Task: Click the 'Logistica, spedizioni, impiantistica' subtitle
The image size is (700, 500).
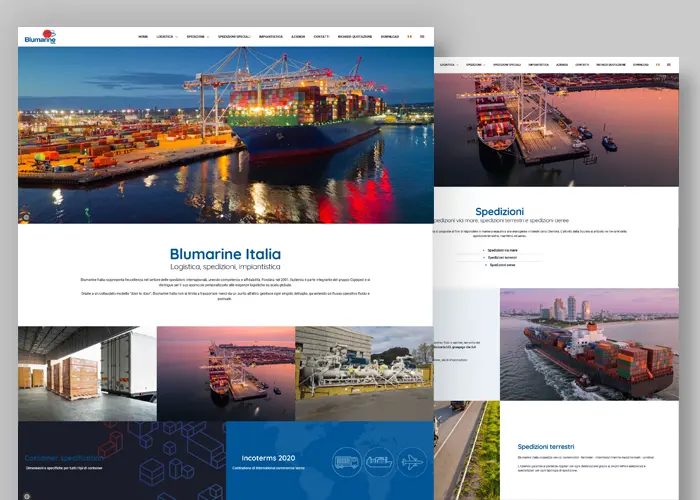Action: coord(225,267)
